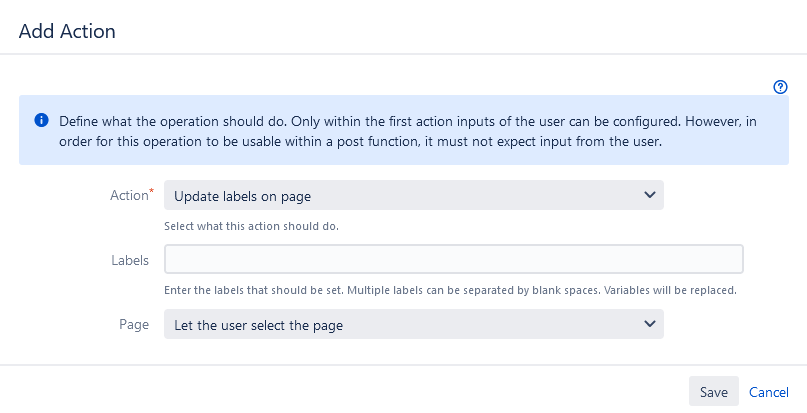Viewport: 807px width, 413px height.
Task: Open the 'Update labels on page' Action dropdown
Action: (414, 195)
